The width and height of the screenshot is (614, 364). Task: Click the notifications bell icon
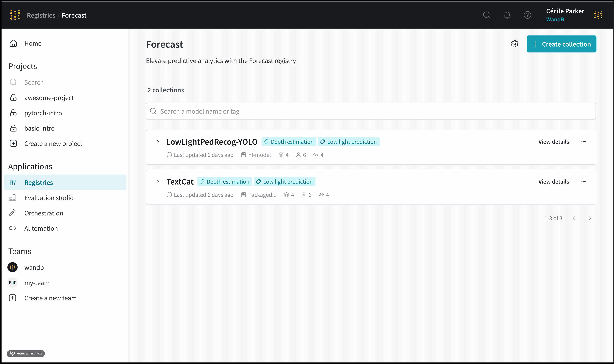507,15
